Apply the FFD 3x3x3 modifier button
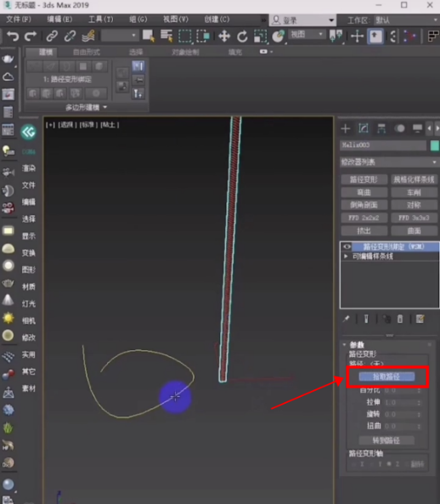 pos(414,218)
